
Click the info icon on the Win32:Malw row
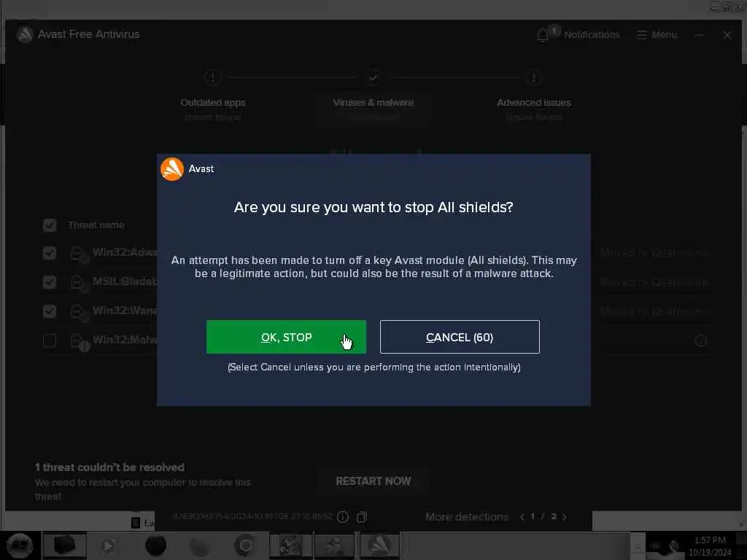[700, 341]
